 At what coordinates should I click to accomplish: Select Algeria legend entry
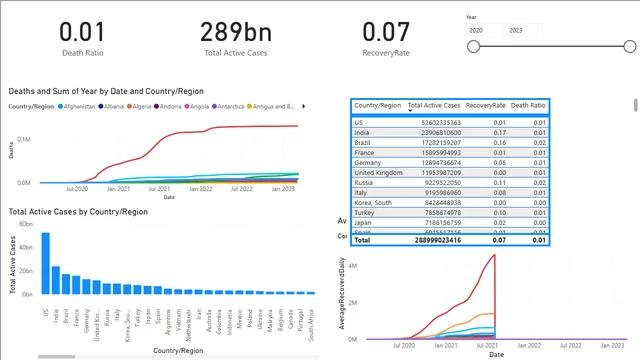[x=139, y=107]
